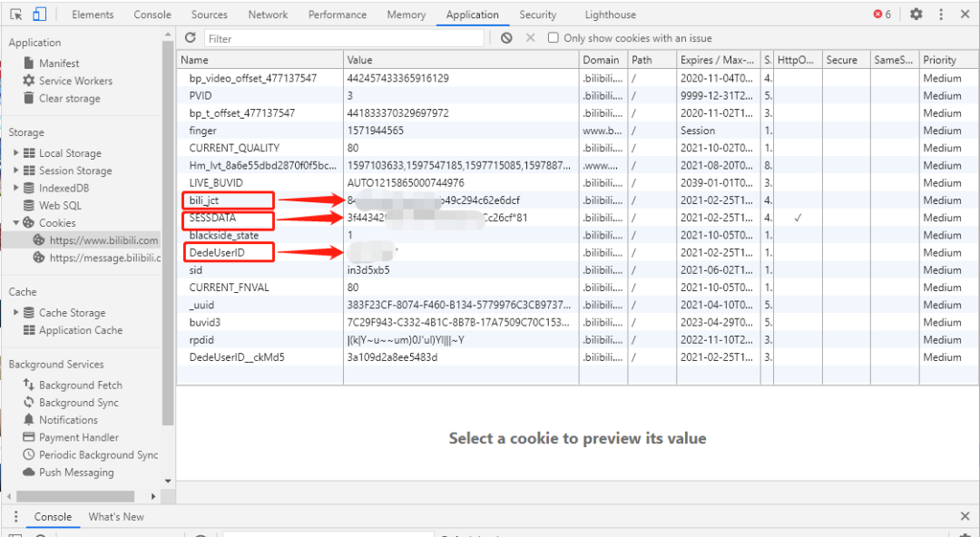980x537 pixels.
Task: Select the SESSDATA cookie row
Action: [x=577, y=218]
